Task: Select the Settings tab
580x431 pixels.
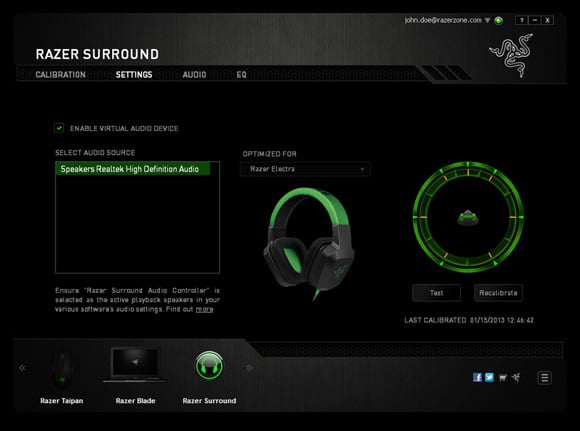Action: [134, 75]
